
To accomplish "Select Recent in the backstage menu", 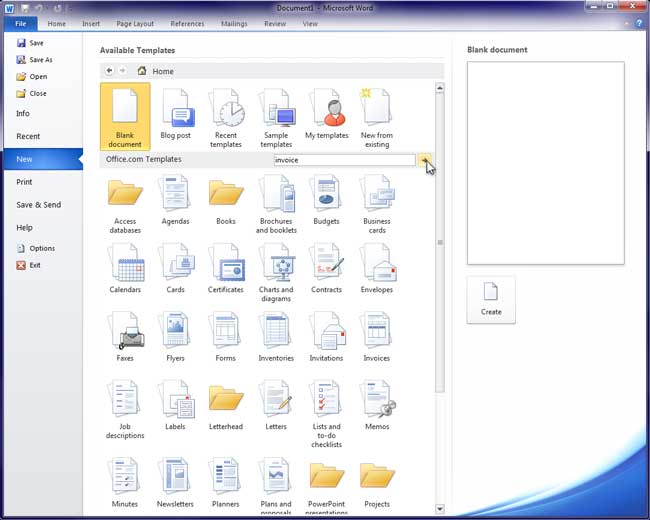I will coord(43,136).
